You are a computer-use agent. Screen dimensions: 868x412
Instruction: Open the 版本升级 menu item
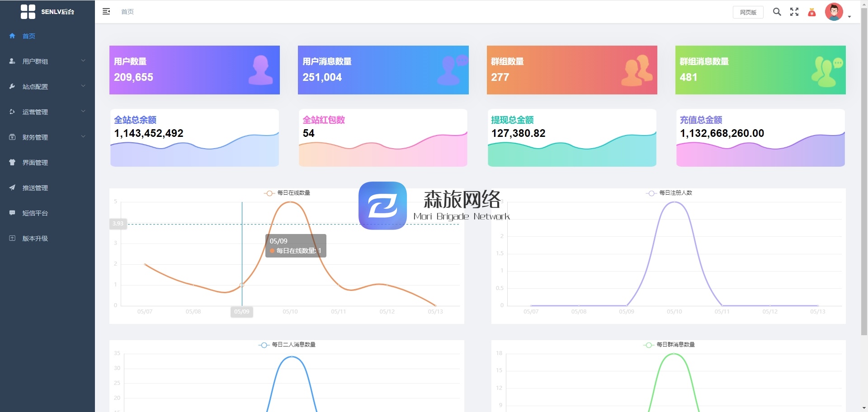(47, 238)
